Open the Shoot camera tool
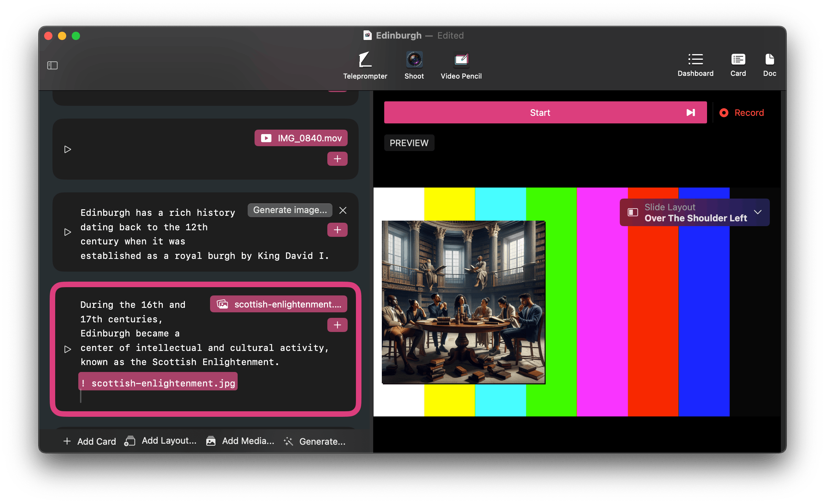 [414, 65]
